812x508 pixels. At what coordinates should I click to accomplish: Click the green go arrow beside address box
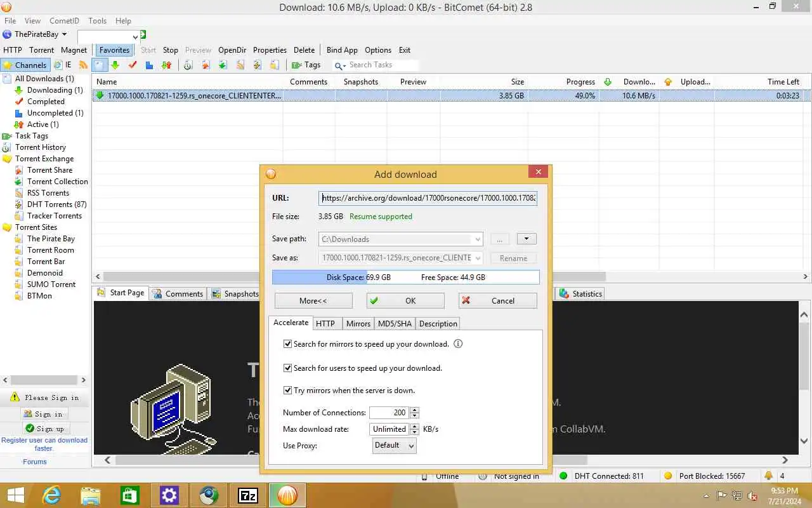click(143, 34)
